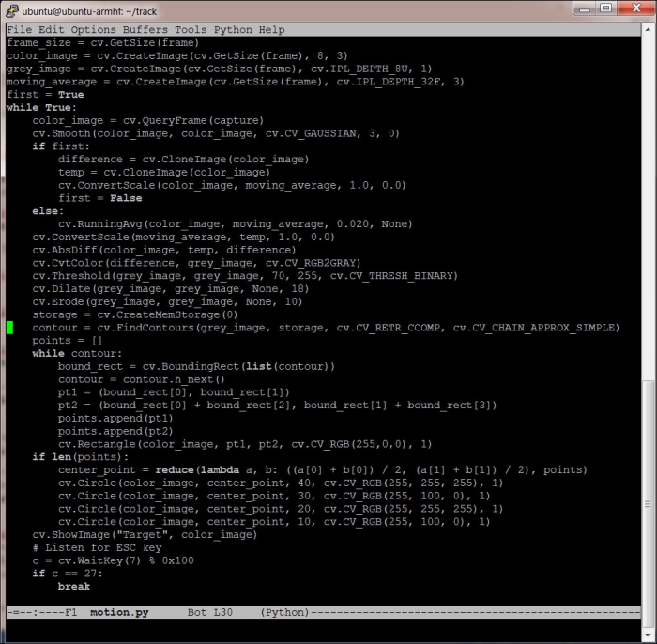The image size is (657, 644).
Task: Click the Bot L30 position indicator
Action: 209,612
